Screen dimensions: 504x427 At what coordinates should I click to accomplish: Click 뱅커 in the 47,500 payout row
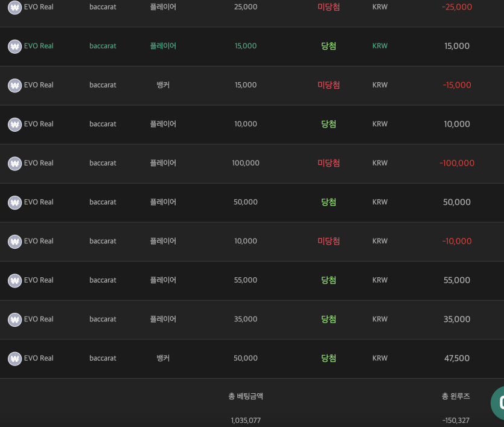pyautogui.click(x=163, y=358)
